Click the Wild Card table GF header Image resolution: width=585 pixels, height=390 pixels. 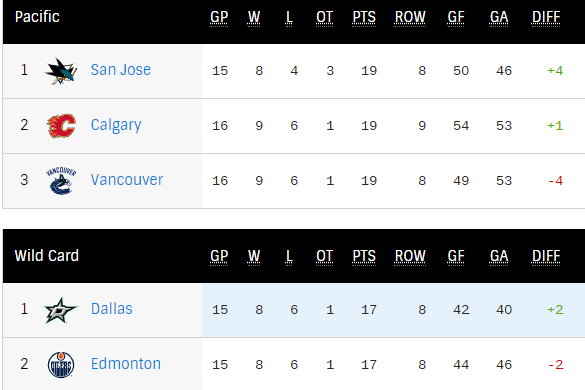point(456,257)
